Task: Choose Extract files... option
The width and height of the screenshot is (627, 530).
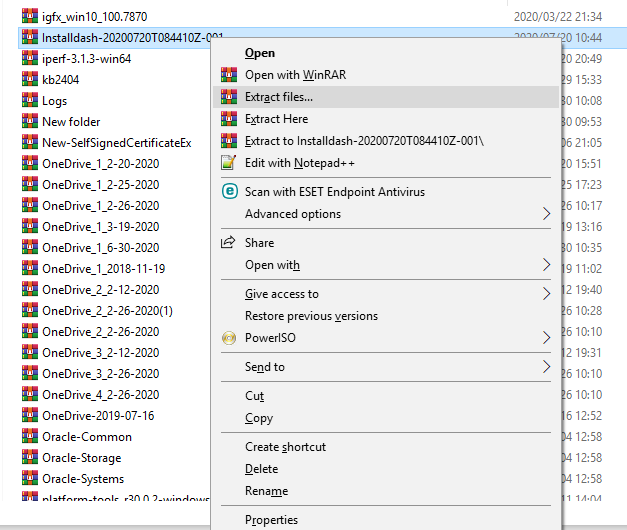Action: (279, 97)
